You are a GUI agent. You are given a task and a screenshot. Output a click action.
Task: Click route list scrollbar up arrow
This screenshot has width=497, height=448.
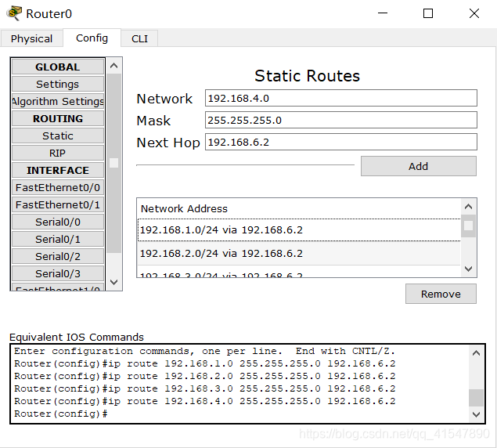(x=468, y=207)
